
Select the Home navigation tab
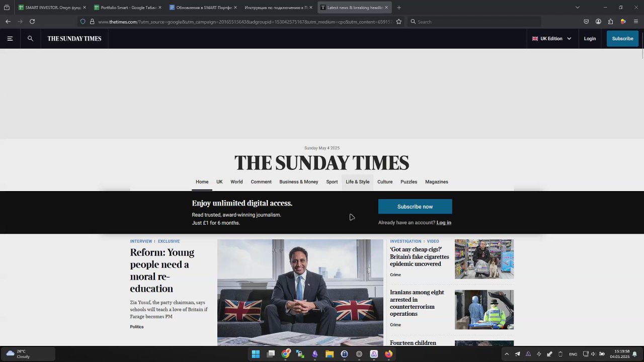(202, 182)
